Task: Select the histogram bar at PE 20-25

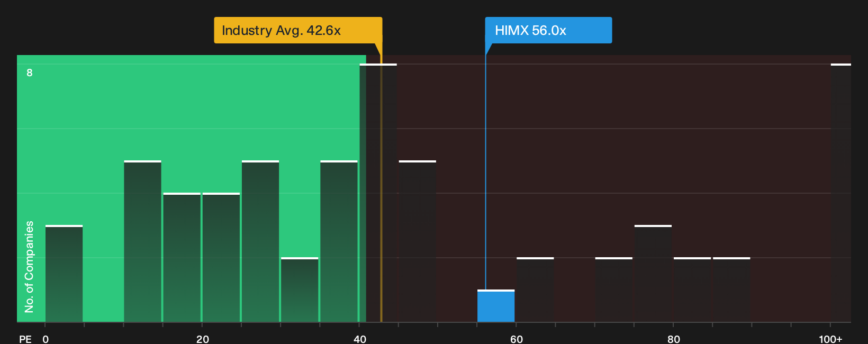Action: (221, 257)
